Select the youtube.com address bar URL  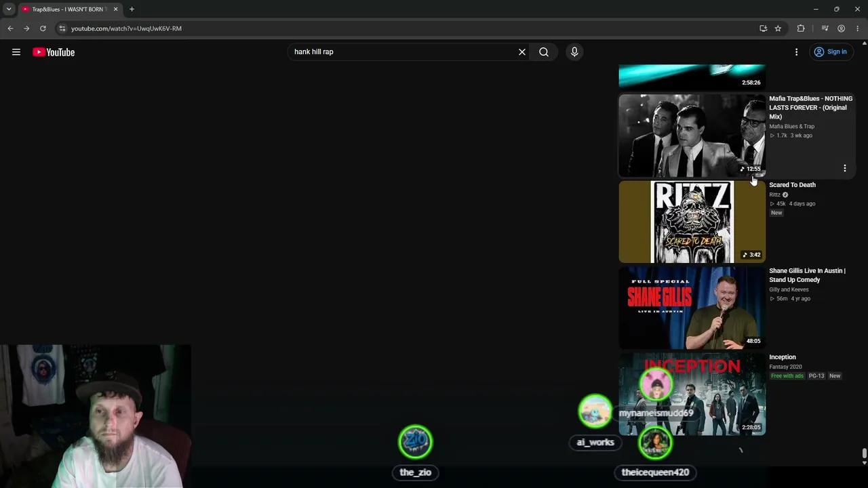[126, 28]
